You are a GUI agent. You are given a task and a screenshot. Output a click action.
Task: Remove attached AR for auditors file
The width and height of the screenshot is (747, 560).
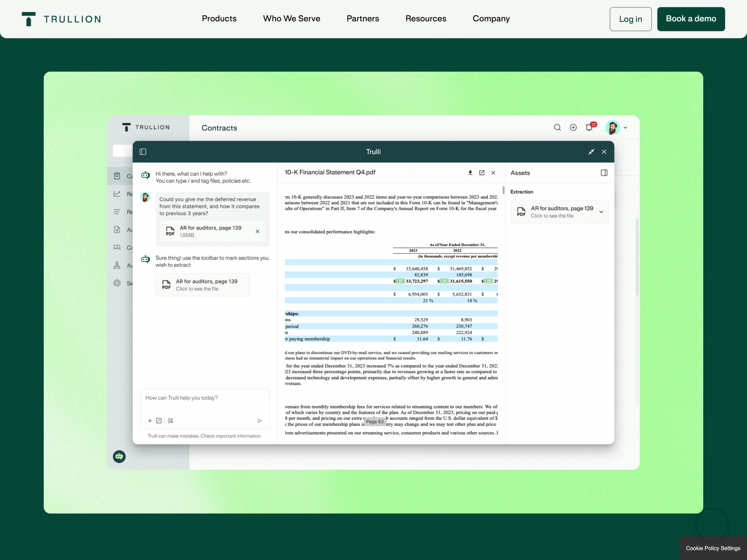click(x=257, y=231)
